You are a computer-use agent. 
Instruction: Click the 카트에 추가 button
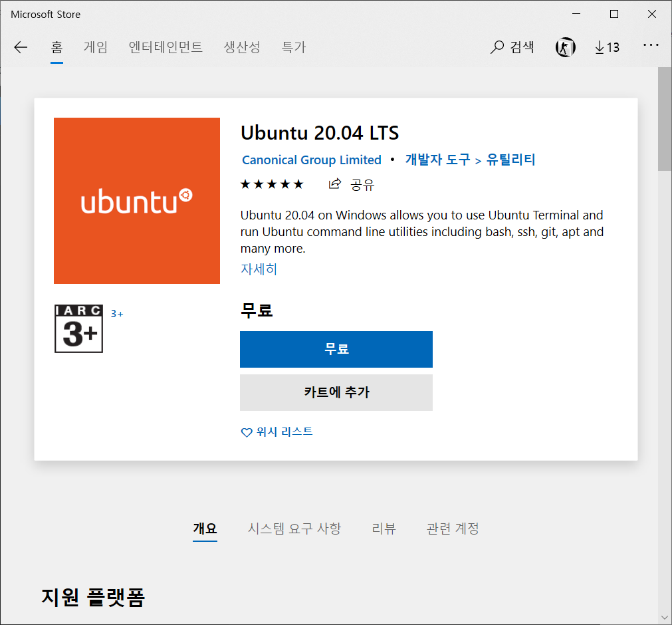tap(336, 392)
